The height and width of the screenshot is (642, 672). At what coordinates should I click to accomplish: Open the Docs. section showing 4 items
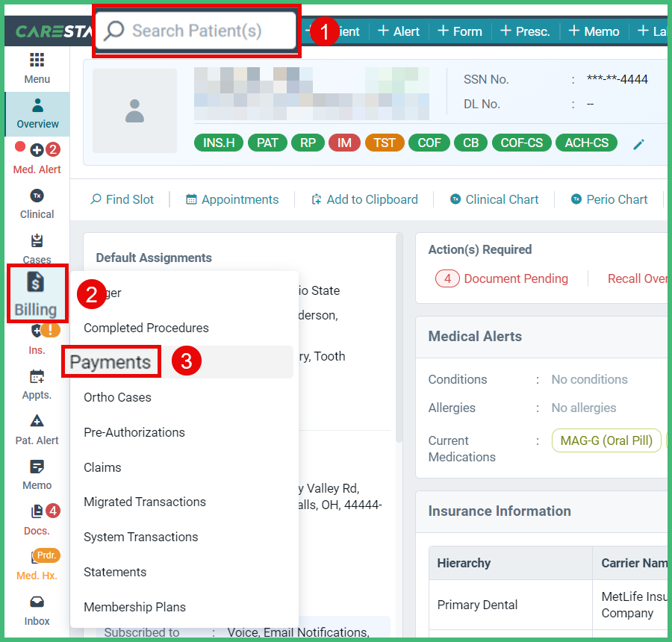point(37,519)
